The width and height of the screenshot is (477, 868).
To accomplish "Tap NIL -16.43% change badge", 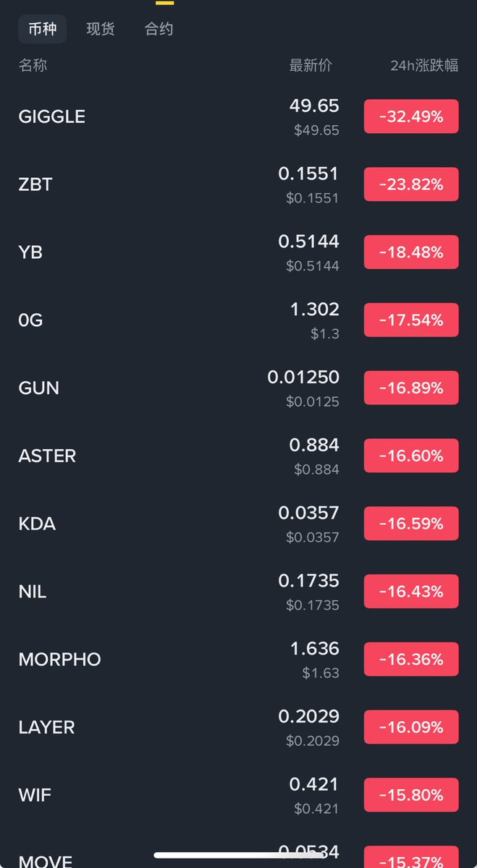I will [x=410, y=592].
